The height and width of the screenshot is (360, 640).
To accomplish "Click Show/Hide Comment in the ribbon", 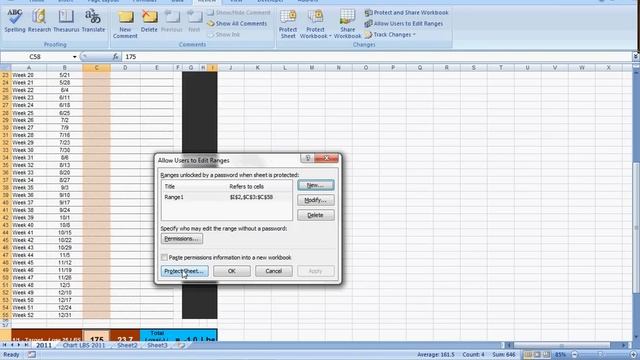I will pos(239,13).
